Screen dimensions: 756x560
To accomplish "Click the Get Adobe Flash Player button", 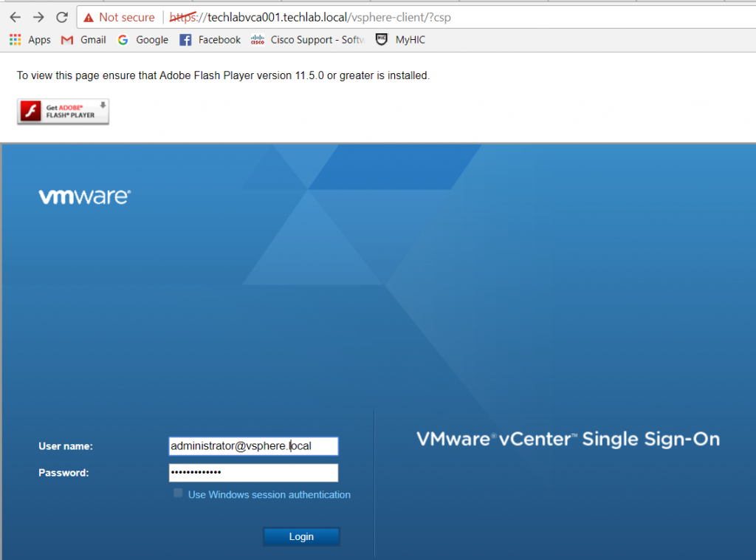I will coord(63,112).
